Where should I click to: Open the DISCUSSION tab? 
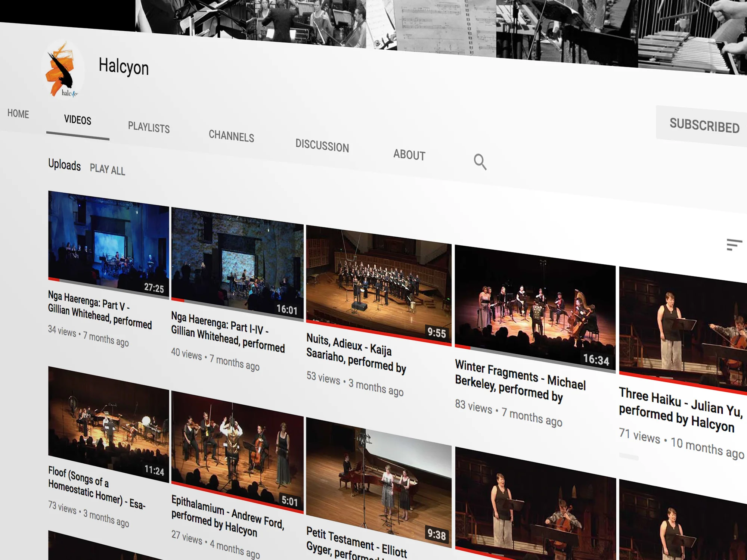[323, 147]
